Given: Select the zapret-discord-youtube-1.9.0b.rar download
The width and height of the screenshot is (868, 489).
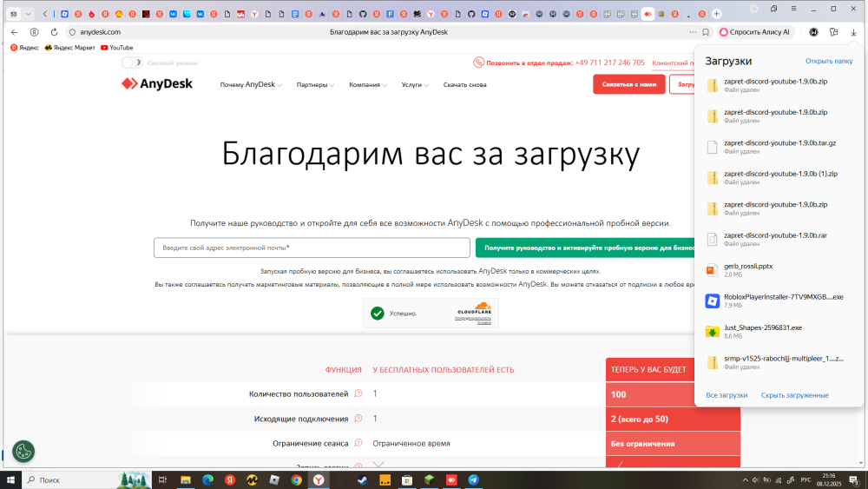Looking at the screenshot, I should [779, 239].
